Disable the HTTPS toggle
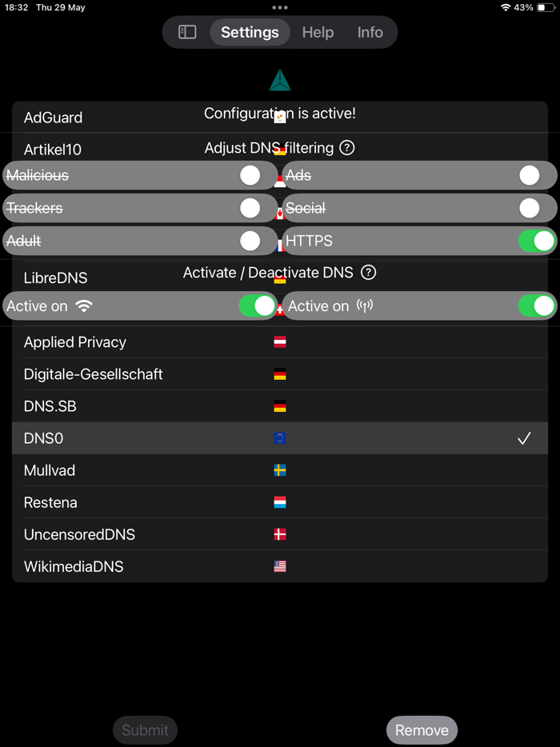 pyautogui.click(x=536, y=240)
